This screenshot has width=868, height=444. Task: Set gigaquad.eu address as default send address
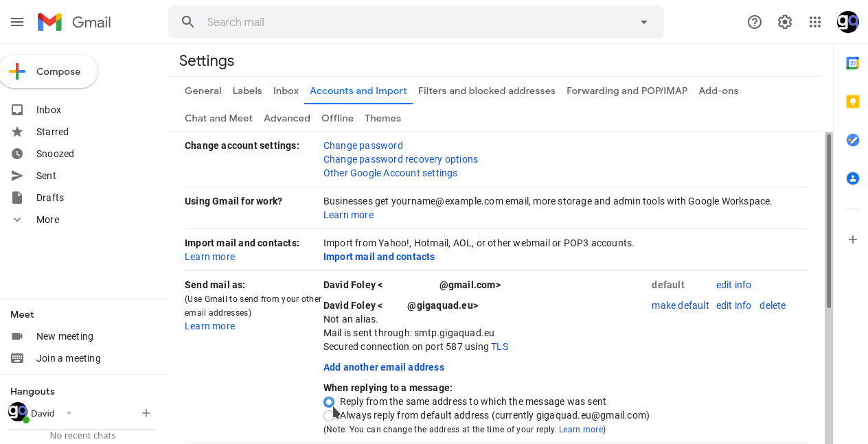680,305
